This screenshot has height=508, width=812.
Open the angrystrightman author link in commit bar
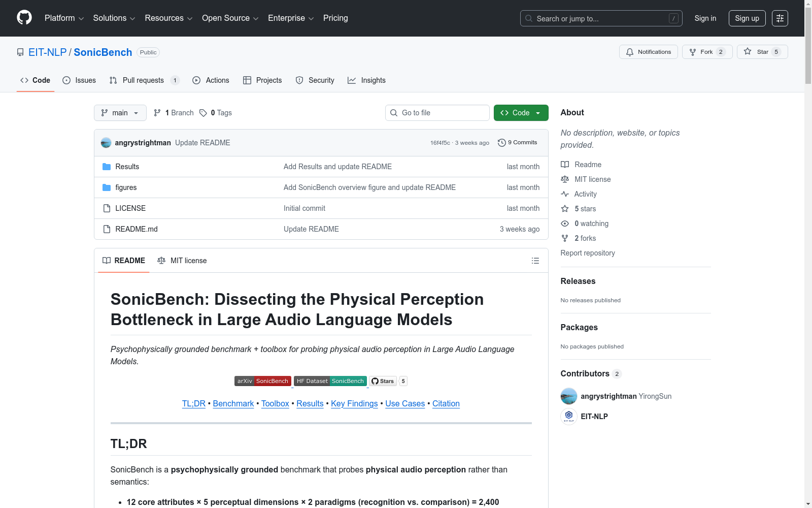click(x=143, y=143)
